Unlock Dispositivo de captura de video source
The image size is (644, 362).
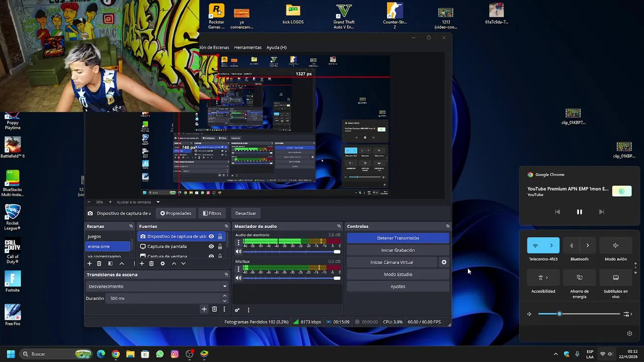220,236
